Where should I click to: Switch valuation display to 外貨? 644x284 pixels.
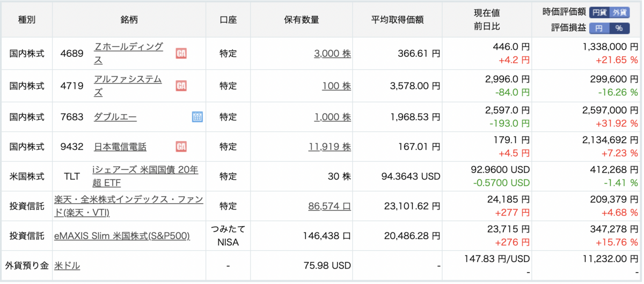[619, 12]
